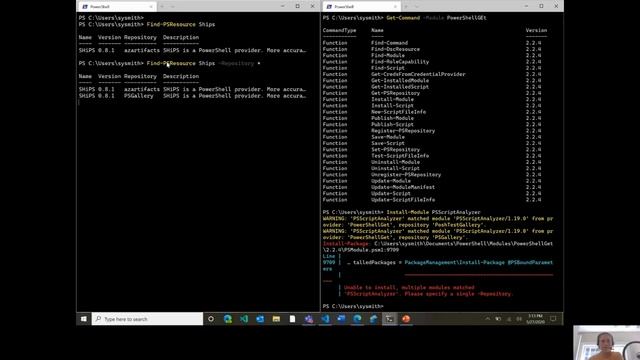640x360 pixels.
Task: Open Microsoft Teams from the taskbar
Action: pyautogui.click(x=309, y=319)
